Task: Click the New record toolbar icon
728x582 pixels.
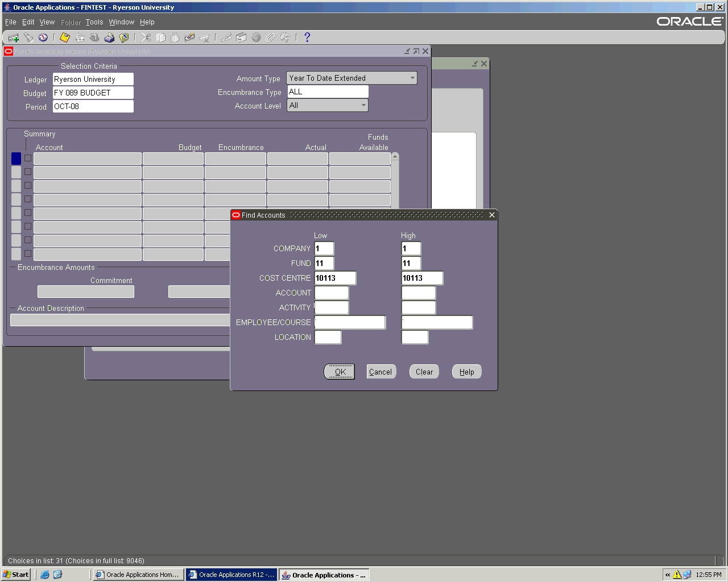Action: point(14,38)
